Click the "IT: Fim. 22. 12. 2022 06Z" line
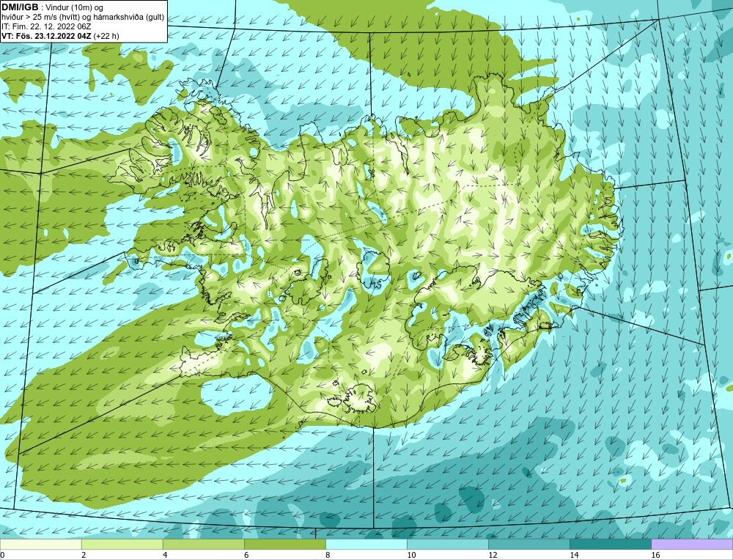The width and height of the screenshot is (733, 560). [x=45, y=26]
